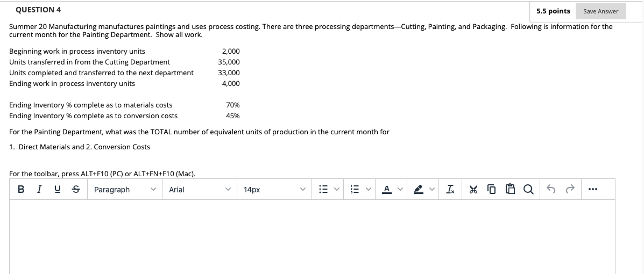Click the 45% conversion completion value
Viewport: 644px width, 274px height.
click(233, 116)
